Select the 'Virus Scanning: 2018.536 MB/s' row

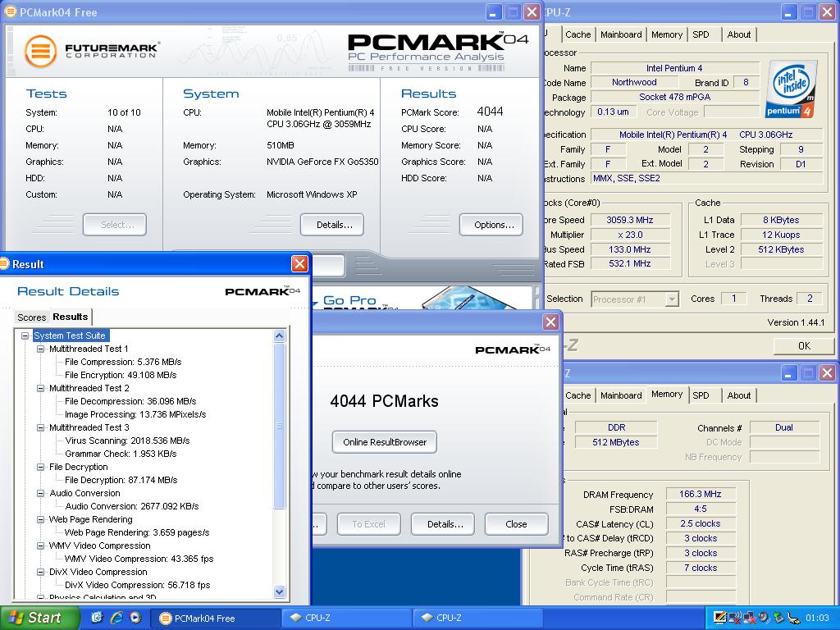coord(127,441)
